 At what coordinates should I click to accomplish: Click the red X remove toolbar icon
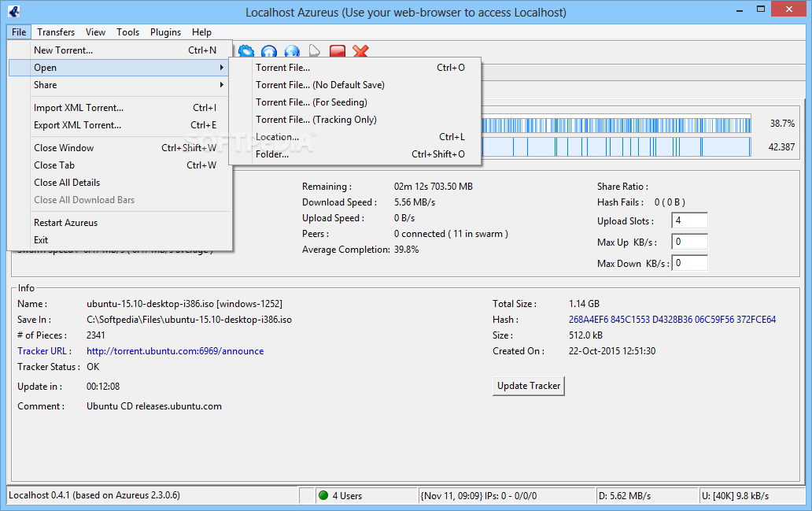coord(360,51)
